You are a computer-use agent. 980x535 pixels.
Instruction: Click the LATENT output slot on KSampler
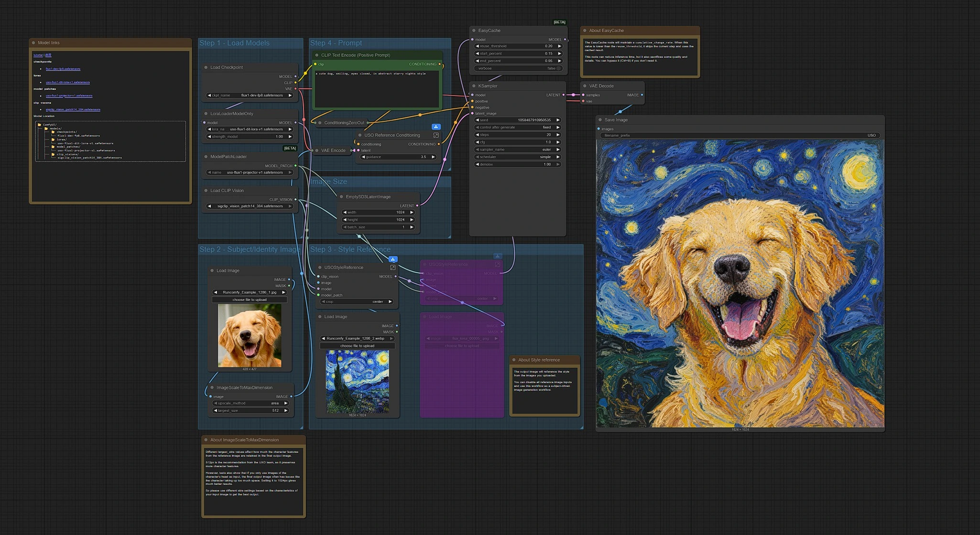(x=564, y=95)
